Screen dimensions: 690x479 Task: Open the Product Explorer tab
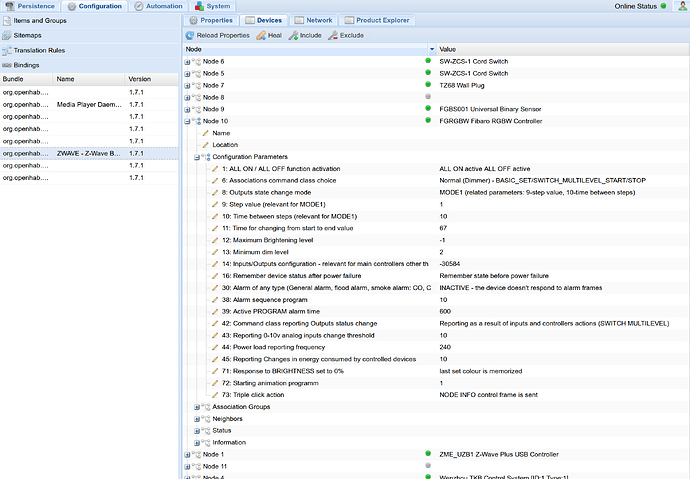tap(377, 20)
